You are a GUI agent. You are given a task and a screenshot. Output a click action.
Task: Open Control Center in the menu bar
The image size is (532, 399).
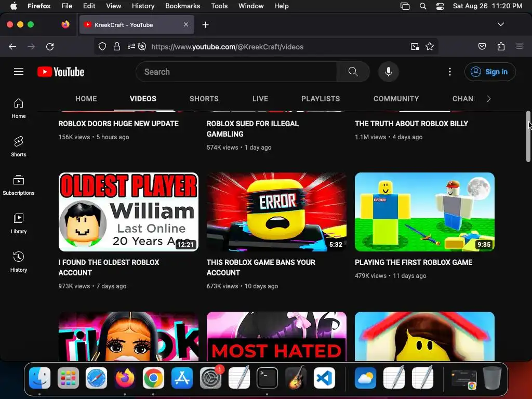click(440, 6)
